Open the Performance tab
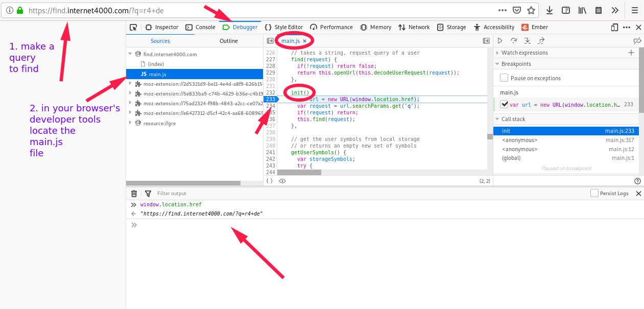The image size is (644, 309). tap(331, 28)
